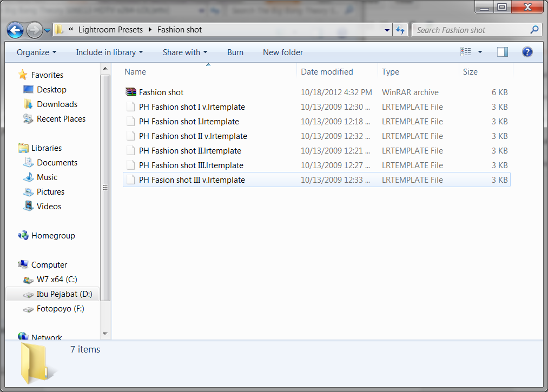This screenshot has width=548, height=392.
Task: Select the Fashion shot WinRAR archive icon
Action: coord(131,92)
